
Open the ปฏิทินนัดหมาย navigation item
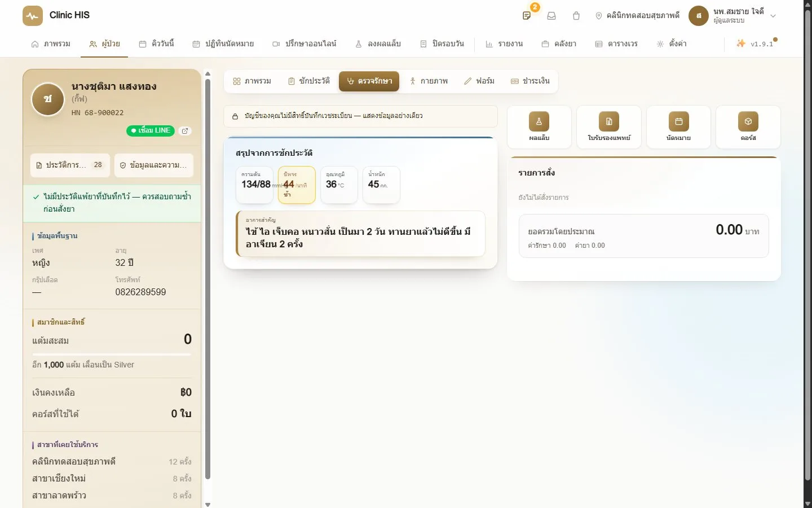pos(223,44)
